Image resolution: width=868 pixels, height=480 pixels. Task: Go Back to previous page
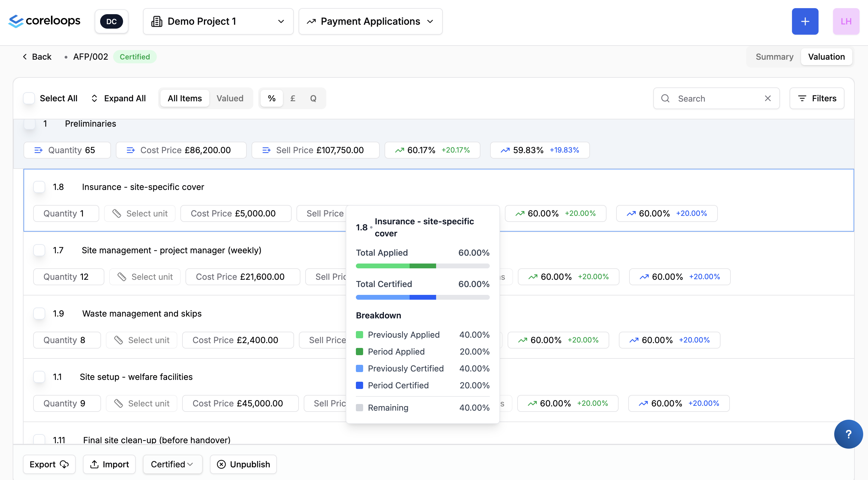[x=37, y=57]
